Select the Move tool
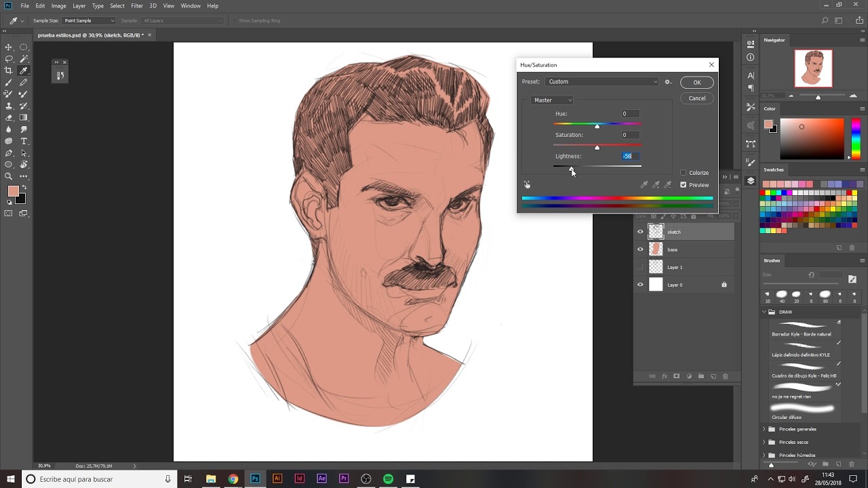This screenshot has height=488, width=868. pos(9,47)
